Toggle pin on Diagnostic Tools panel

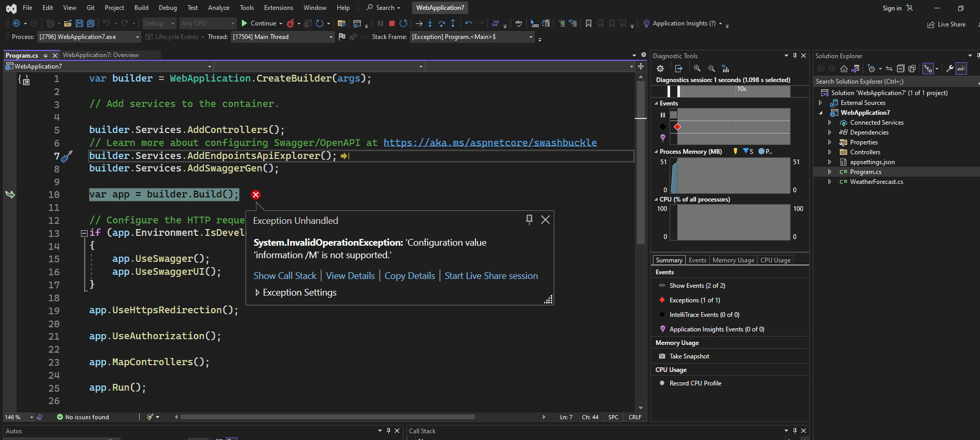[795, 56]
